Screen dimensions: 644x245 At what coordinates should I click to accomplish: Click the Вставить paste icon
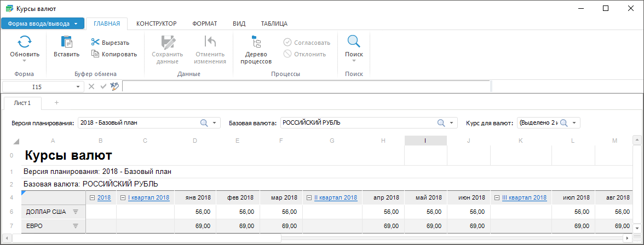(x=66, y=42)
